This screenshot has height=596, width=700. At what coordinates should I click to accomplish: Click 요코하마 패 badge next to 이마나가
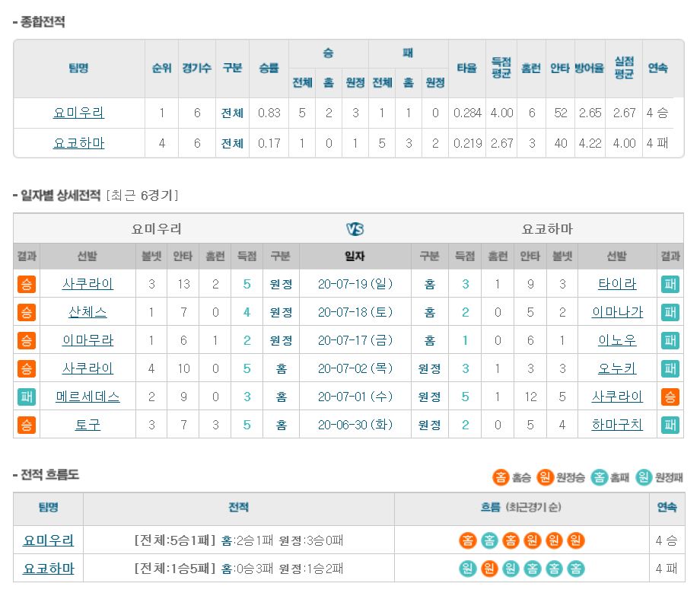coord(670,312)
